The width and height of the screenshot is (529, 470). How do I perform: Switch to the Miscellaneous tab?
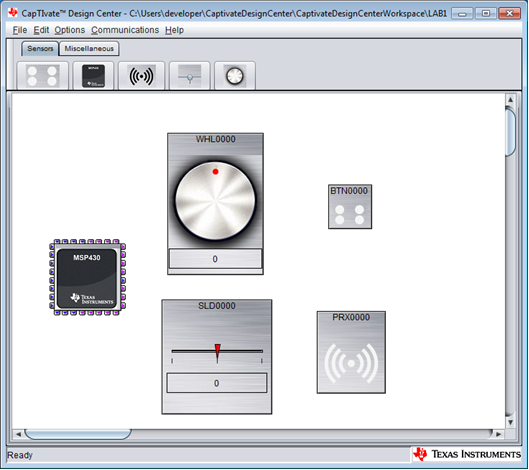coord(89,49)
